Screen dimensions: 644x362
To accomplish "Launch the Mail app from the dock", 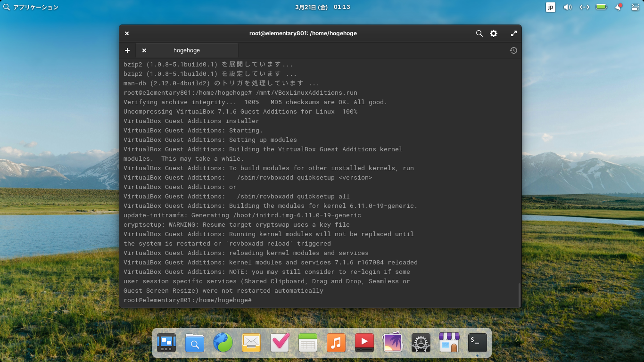I will pos(251,343).
